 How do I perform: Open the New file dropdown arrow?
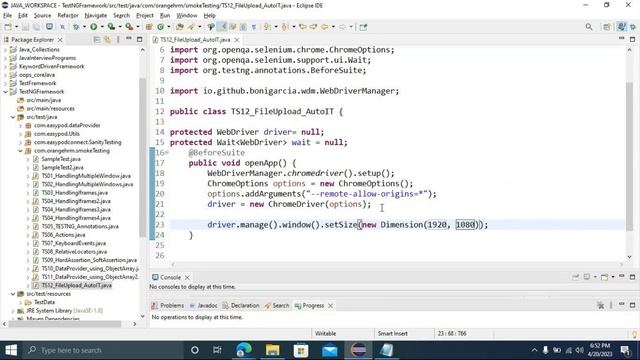(16, 27)
